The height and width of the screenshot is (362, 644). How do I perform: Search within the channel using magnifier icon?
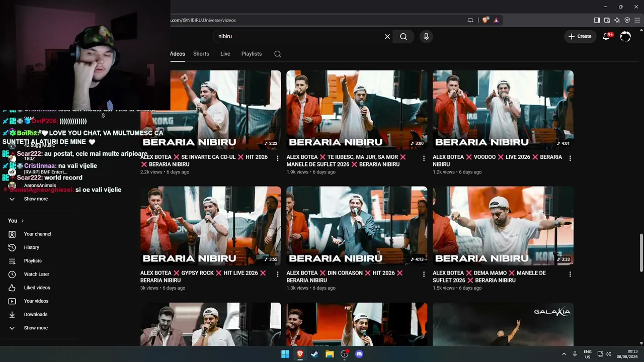(x=278, y=54)
